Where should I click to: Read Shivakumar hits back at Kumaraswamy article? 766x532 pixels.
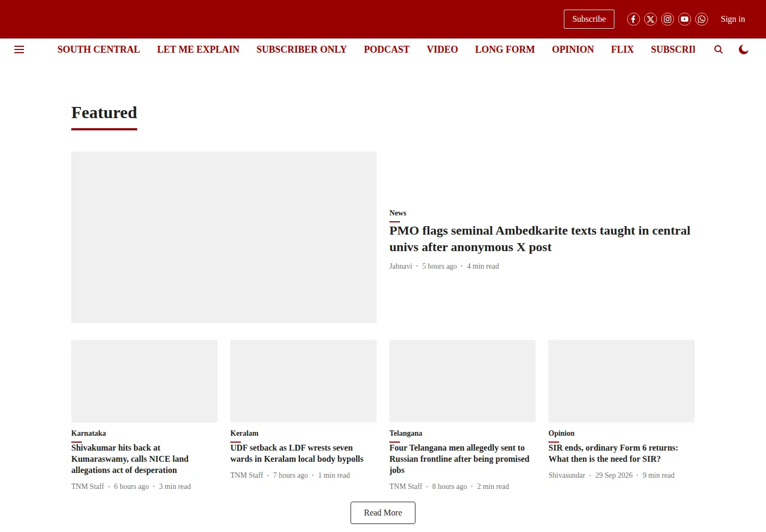click(130, 459)
